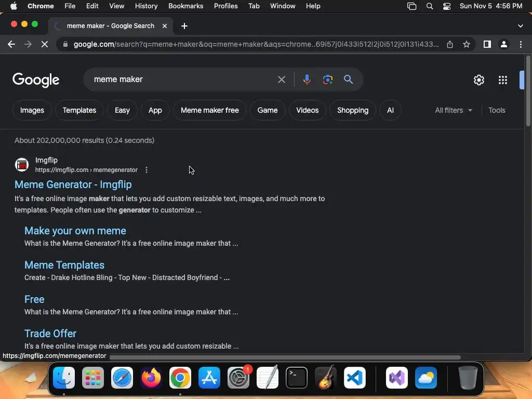Open Launchpad from the dock
532x399 pixels.
pyautogui.click(x=93, y=378)
